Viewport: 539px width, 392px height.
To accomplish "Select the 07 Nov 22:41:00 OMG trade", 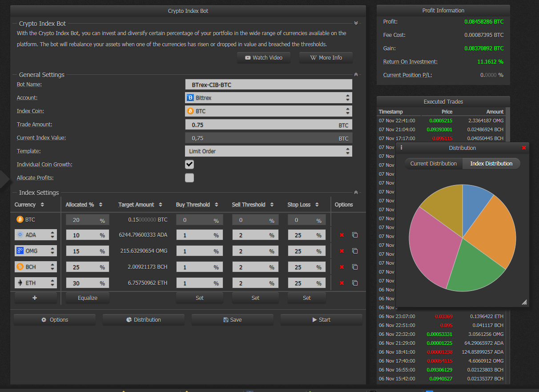I will tap(441, 121).
